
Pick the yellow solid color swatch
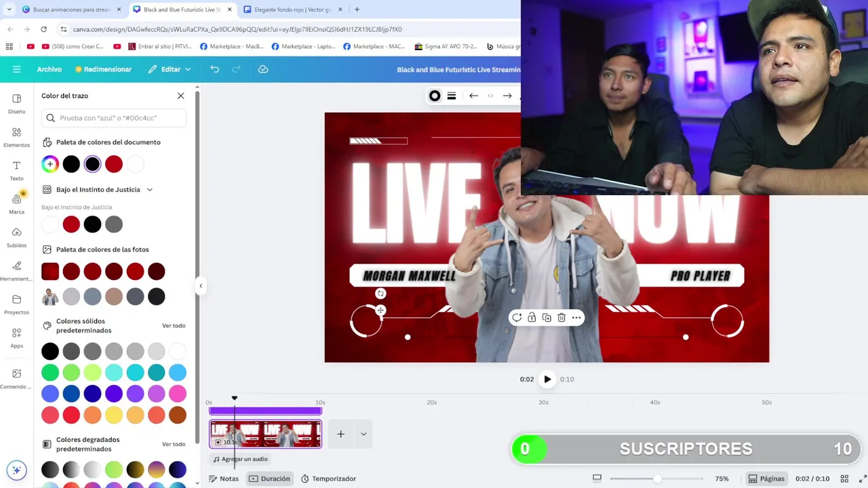[x=114, y=415]
